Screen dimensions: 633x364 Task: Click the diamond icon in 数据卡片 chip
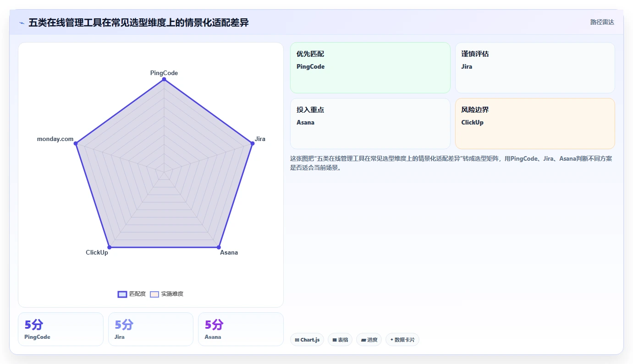pyautogui.click(x=391, y=340)
